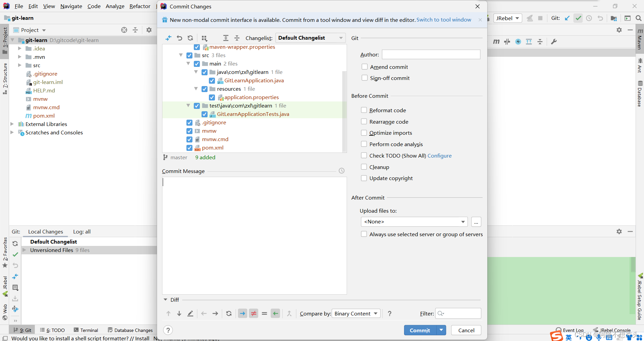Click refresh icon in Local Changes panel
Image resolution: width=644 pixels, height=341 pixels.
pos(15,244)
